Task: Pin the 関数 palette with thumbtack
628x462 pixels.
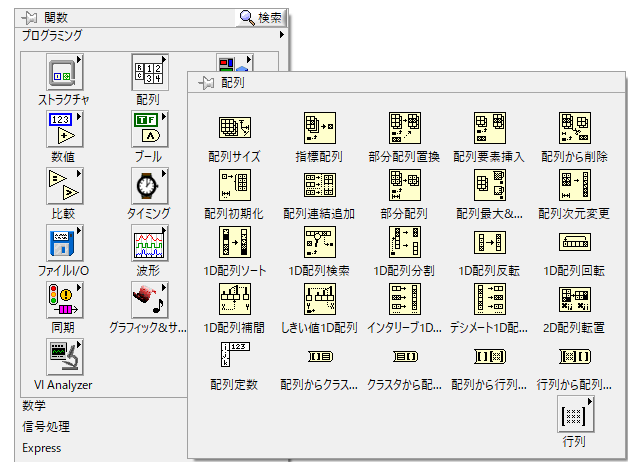Action: 30,17
